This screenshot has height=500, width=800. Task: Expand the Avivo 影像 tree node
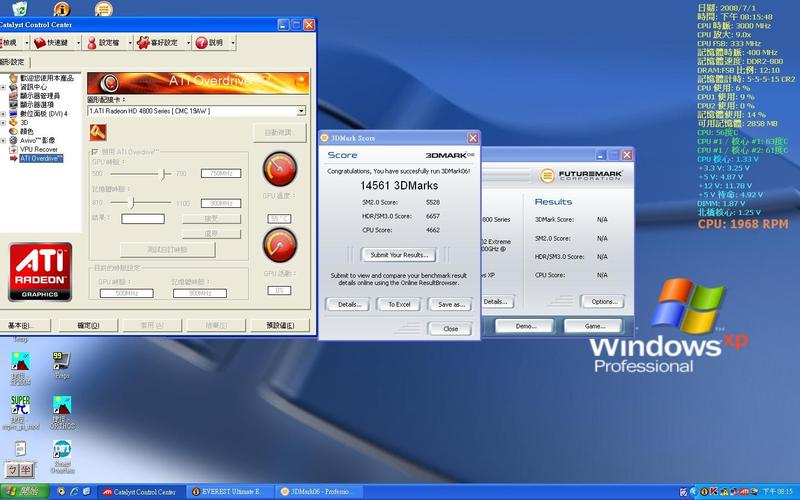(3, 140)
